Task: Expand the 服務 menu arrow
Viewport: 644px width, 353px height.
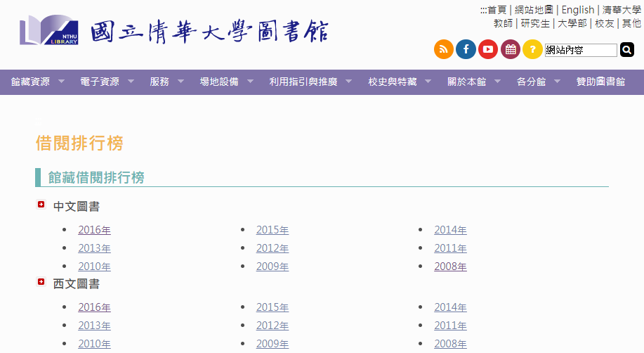Action: pos(180,82)
